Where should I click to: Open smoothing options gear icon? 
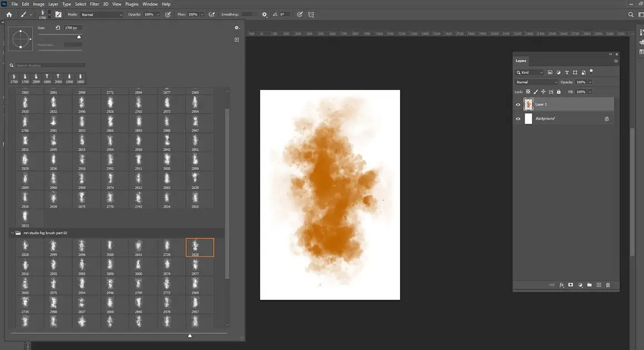pyautogui.click(x=264, y=14)
